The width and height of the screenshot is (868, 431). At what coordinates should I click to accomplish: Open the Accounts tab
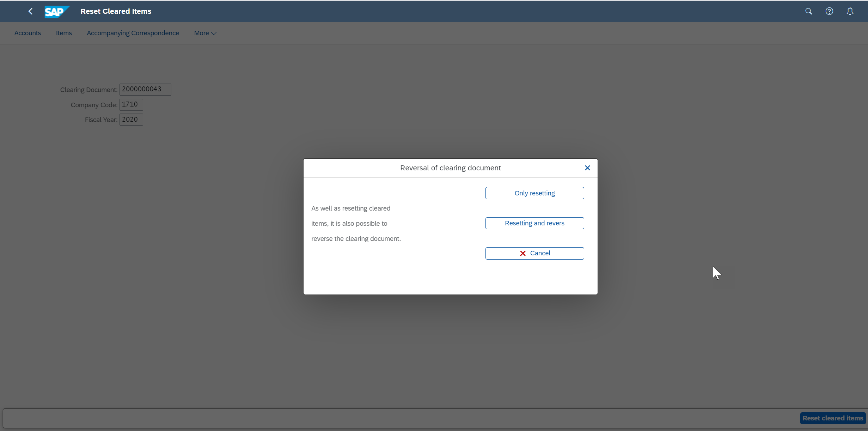pyautogui.click(x=28, y=33)
